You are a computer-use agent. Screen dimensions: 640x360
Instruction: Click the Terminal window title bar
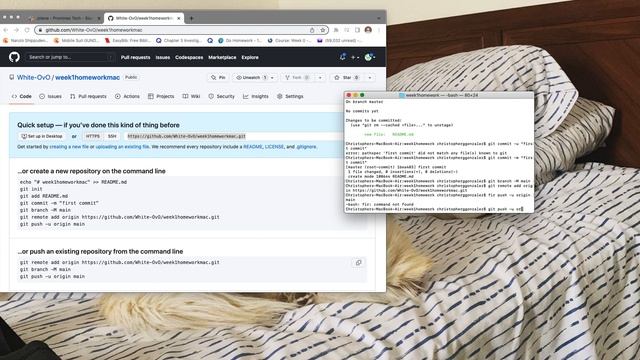[x=439, y=95]
